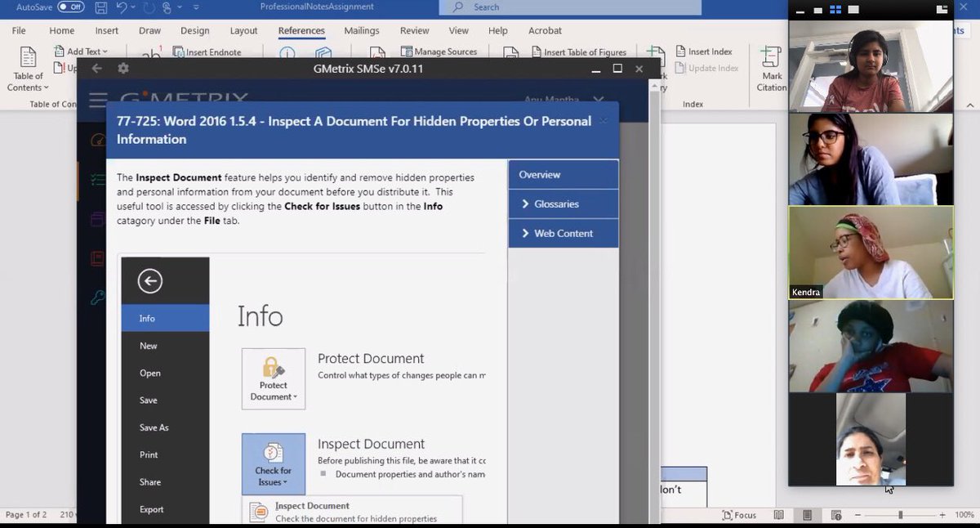
Task: Open the Anu Mantha user dropdown chevron
Action: coord(599,100)
